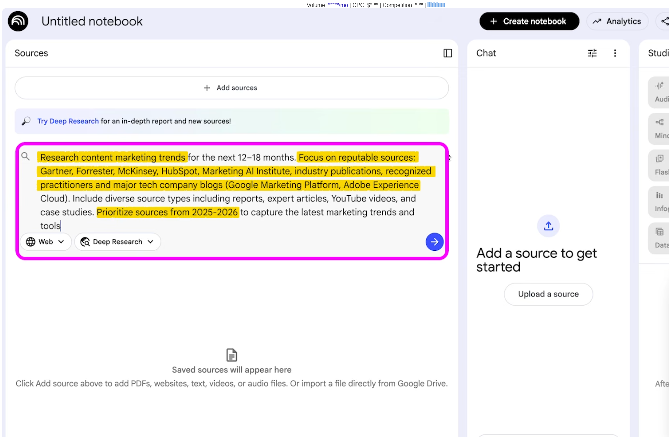Click the Deep Research search icon in banner
The image size is (669, 437).
(26, 121)
